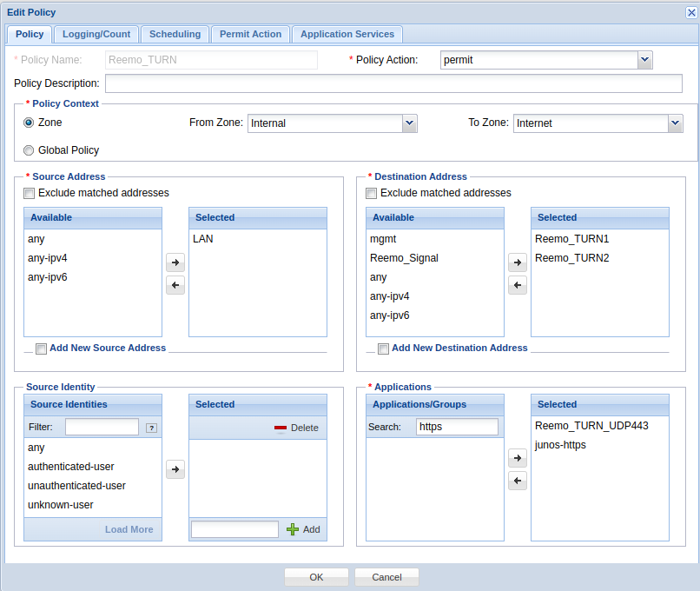Viewport: 700px width, 591px height.
Task: Expand the From Zone dropdown
Action: 410,123
